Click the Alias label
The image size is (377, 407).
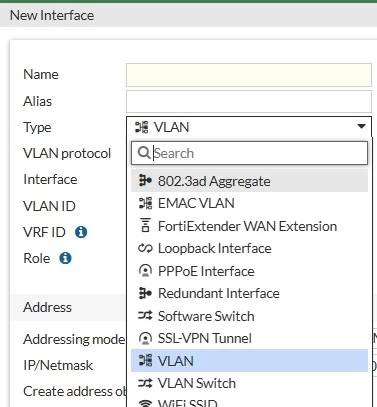coord(37,101)
